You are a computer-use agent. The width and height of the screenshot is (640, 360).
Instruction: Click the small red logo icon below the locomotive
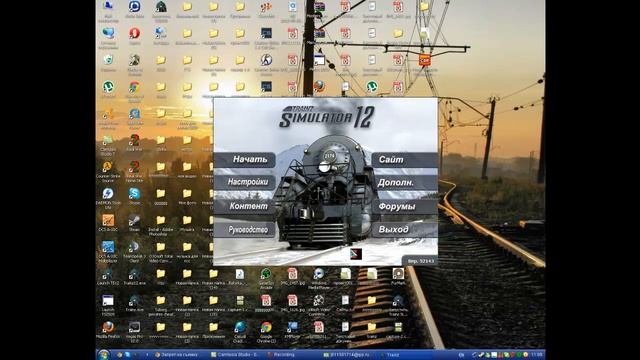pyautogui.click(x=356, y=254)
